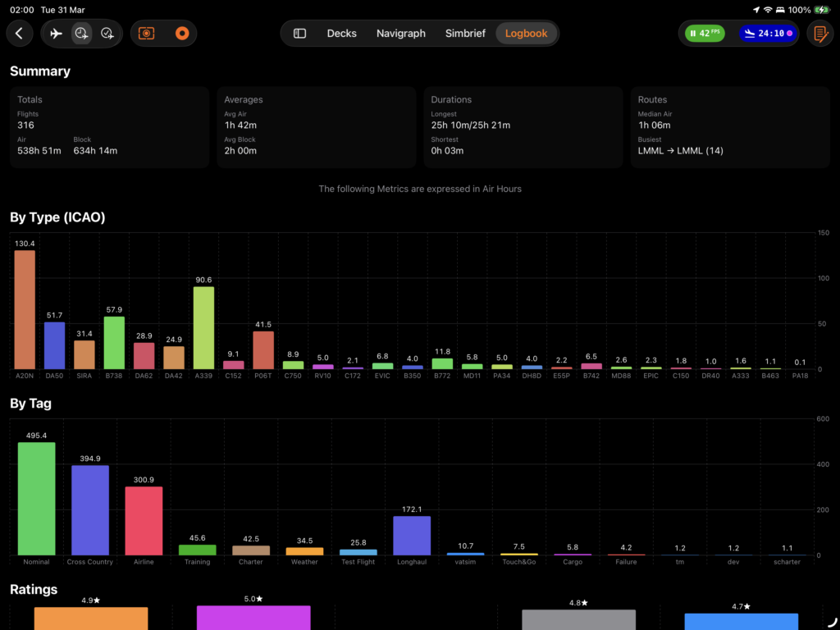Pause simulation via the 42 FPS pill
The width and height of the screenshot is (840, 630).
pyautogui.click(x=705, y=34)
